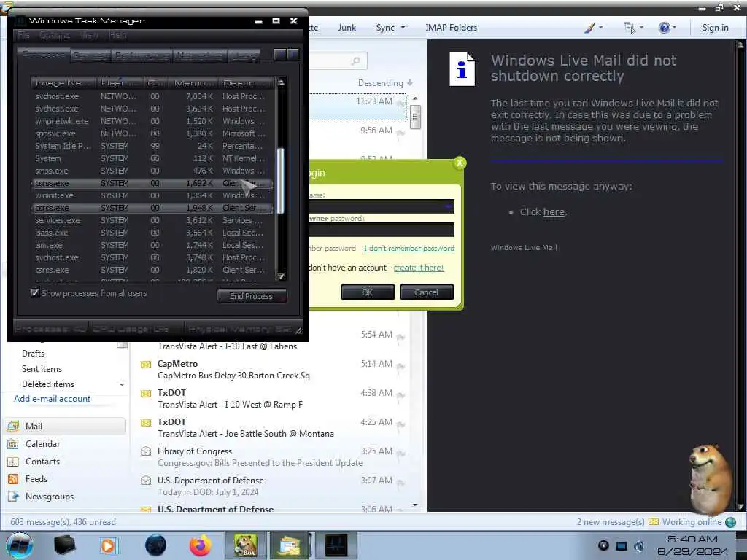Open the media player taskbar icon
747x560 pixels.
(x=109, y=545)
